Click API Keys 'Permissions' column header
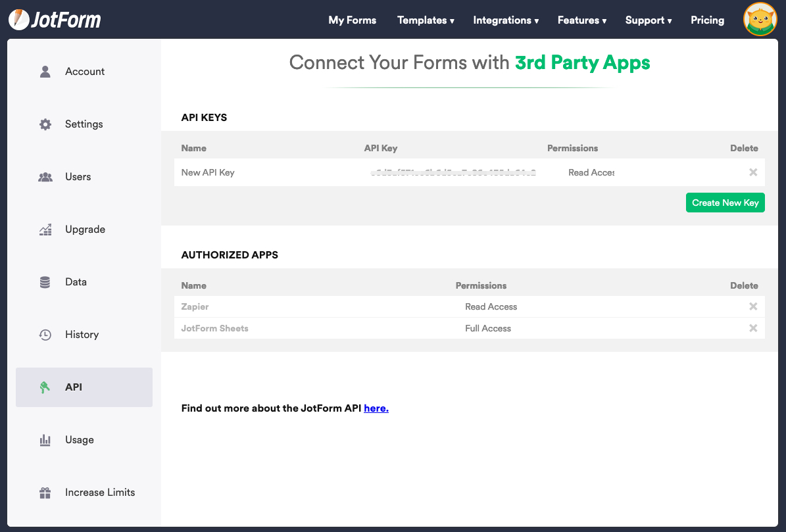 coord(572,148)
